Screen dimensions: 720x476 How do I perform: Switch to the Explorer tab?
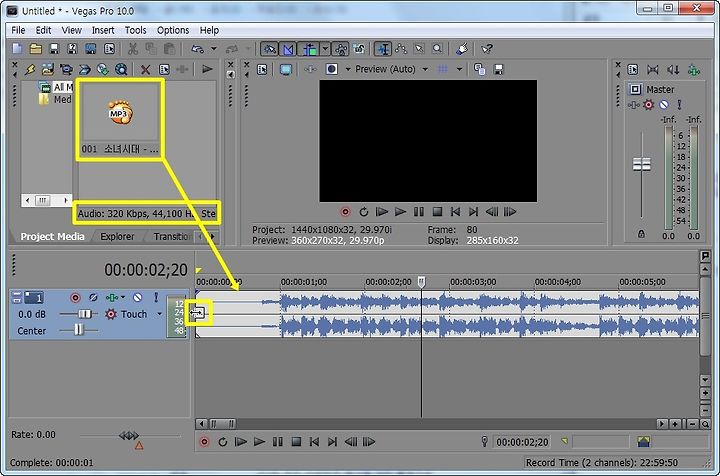coord(118,236)
